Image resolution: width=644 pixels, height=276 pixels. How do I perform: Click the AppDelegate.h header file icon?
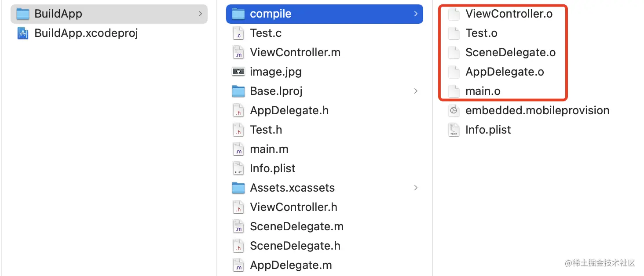tap(238, 110)
